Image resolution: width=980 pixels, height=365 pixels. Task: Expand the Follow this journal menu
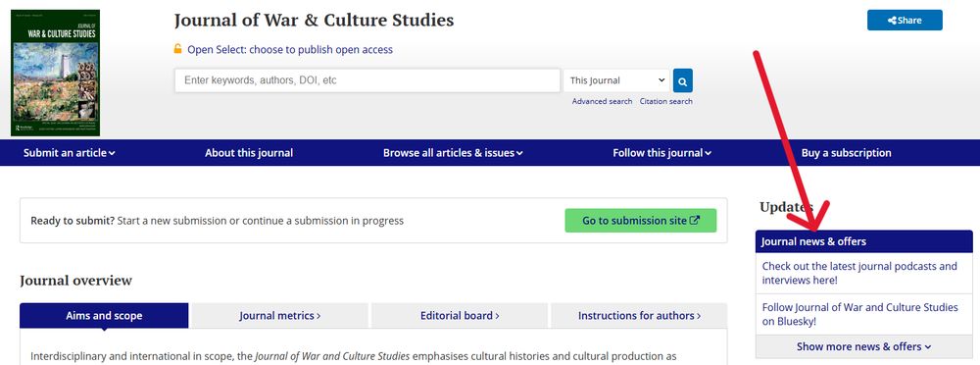point(661,153)
